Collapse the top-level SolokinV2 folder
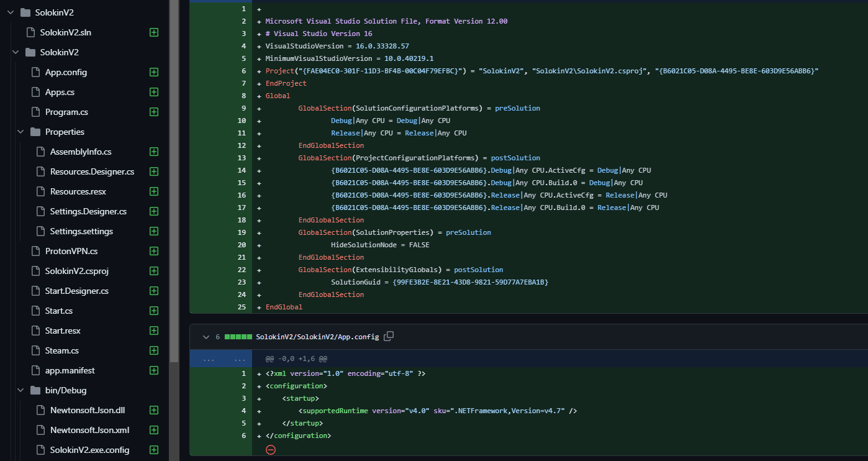 (x=10, y=12)
